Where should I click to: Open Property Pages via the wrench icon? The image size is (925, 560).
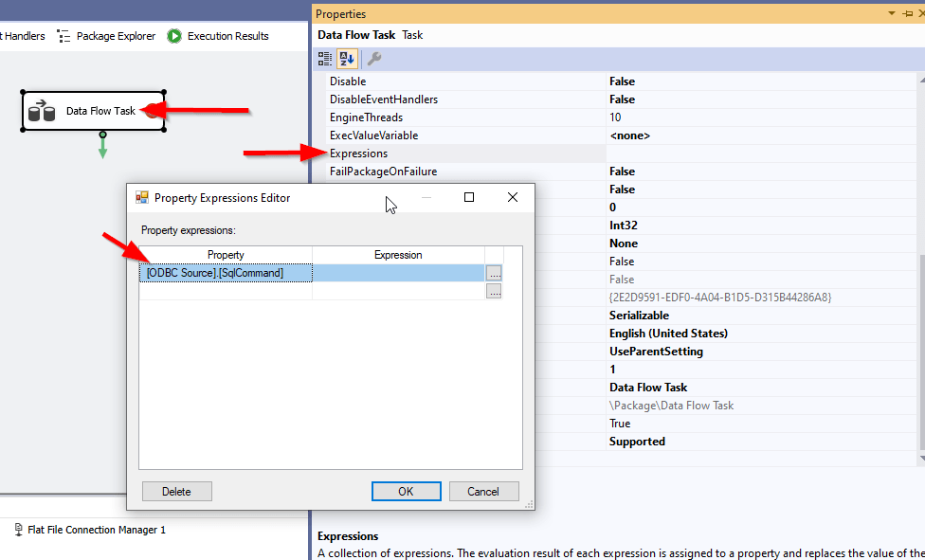pos(373,58)
